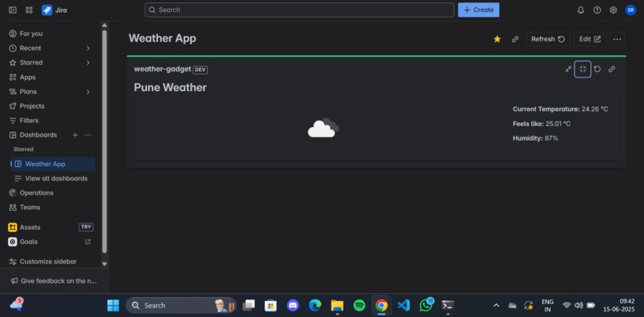The height and width of the screenshot is (317, 644).
Task: Click the TRY badge next to Assets
Action: point(85,227)
